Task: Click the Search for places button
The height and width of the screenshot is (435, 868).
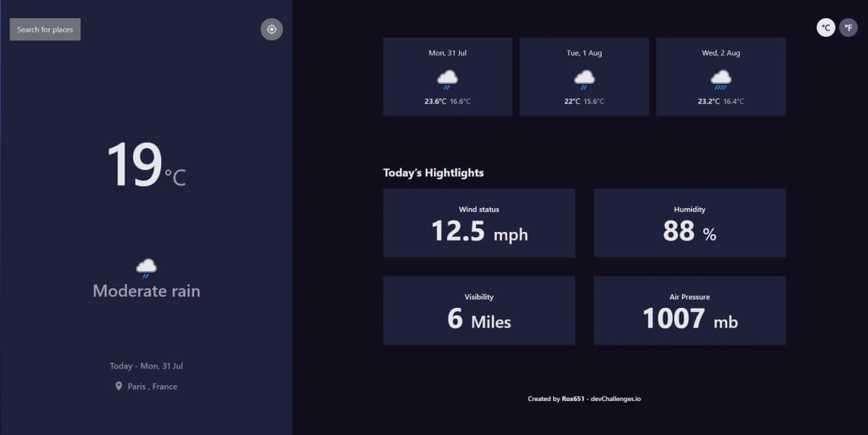Action: tap(45, 29)
